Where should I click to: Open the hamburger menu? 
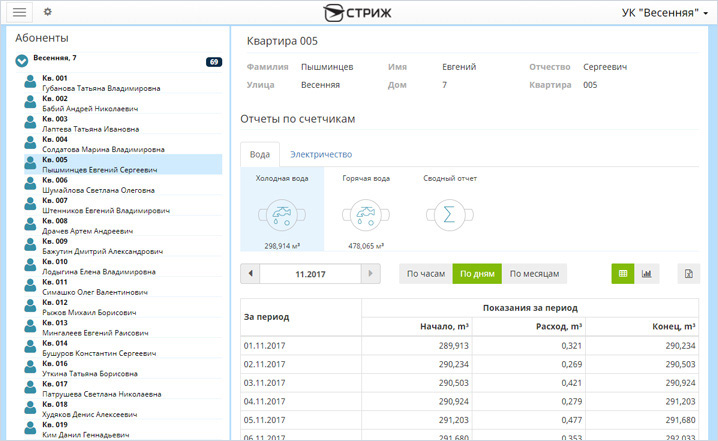coord(19,12)
